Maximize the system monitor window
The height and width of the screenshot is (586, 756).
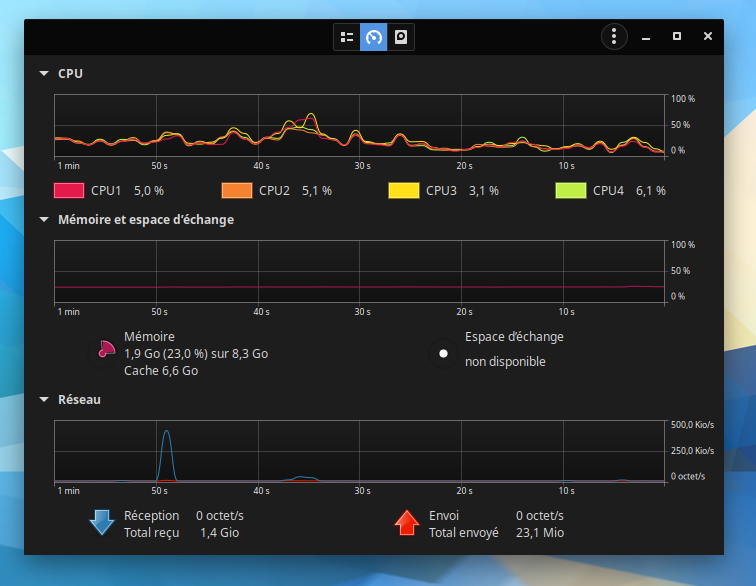point(677,37)
